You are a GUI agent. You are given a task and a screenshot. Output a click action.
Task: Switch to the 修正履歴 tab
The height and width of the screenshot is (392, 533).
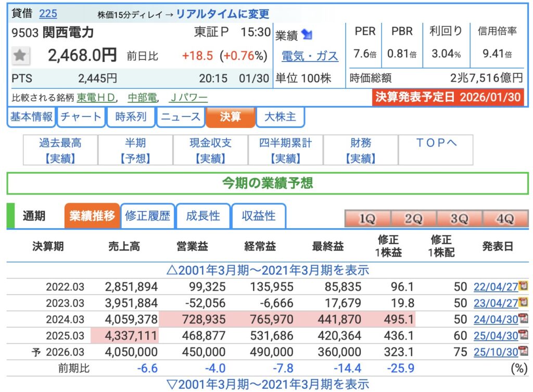click(x=147, y=216)
